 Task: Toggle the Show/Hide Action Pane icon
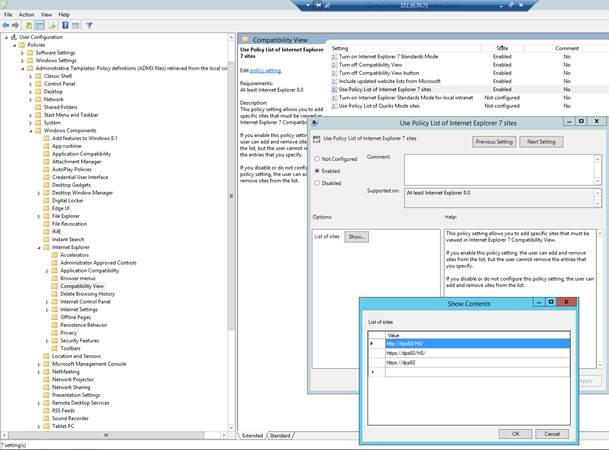click(x=76, y=26)
